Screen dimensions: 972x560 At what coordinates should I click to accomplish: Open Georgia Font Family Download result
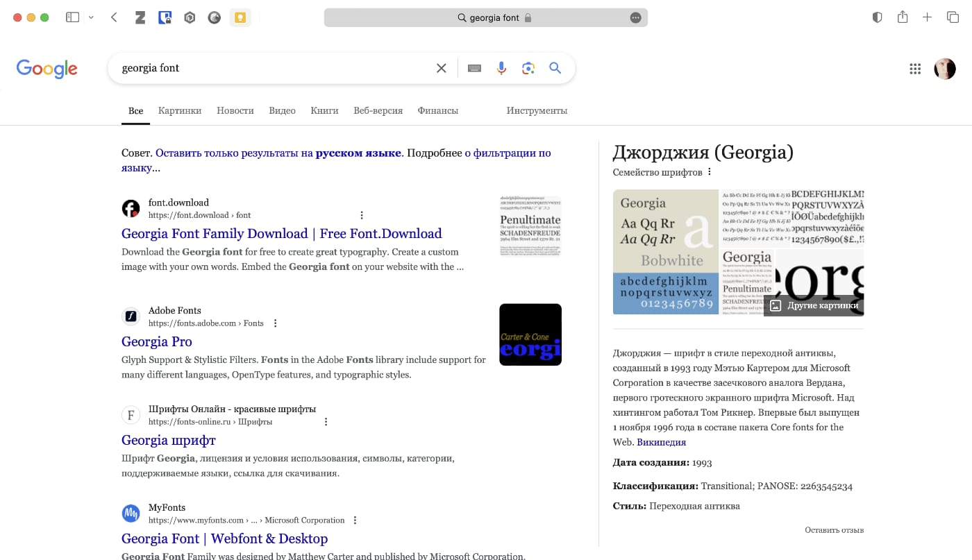click(282, 234)
